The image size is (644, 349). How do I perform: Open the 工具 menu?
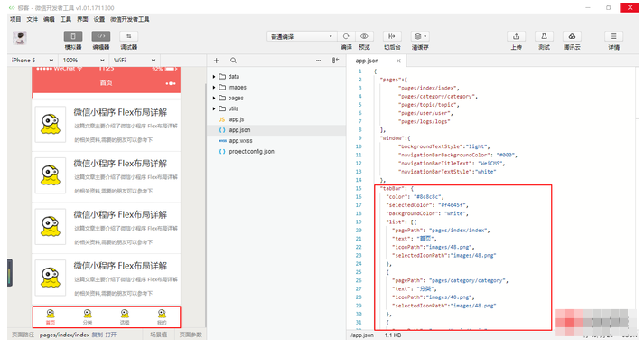pos(66,19)
